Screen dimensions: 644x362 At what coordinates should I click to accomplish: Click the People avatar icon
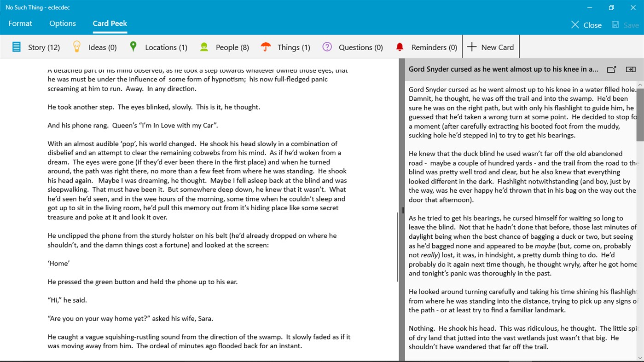coord(204,47)
